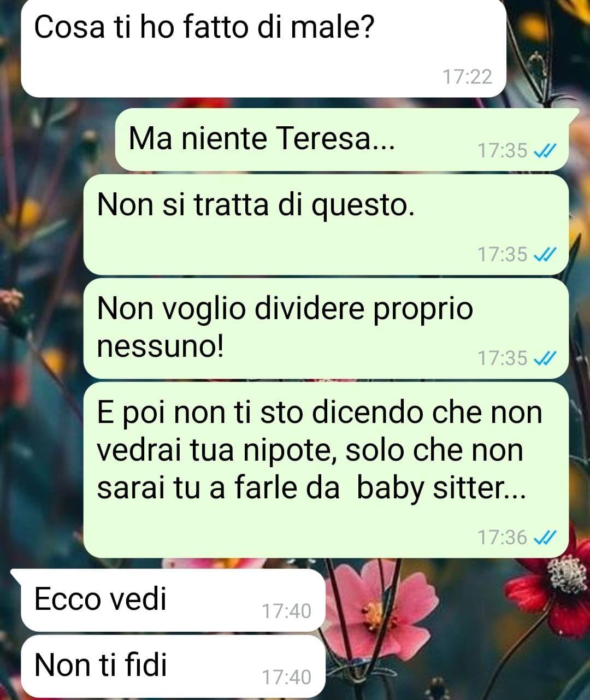Tap the 17:40 timestamp beside 'Non ti fidi'

pyautogui.click(x=286, y=678)
